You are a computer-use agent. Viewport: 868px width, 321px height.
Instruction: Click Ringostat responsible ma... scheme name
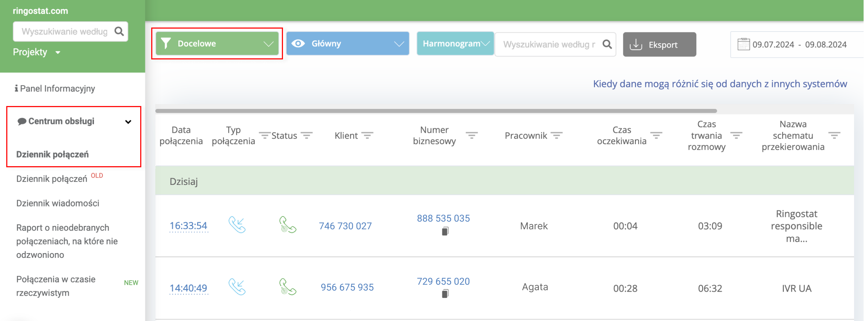click(x=797, y=226)
